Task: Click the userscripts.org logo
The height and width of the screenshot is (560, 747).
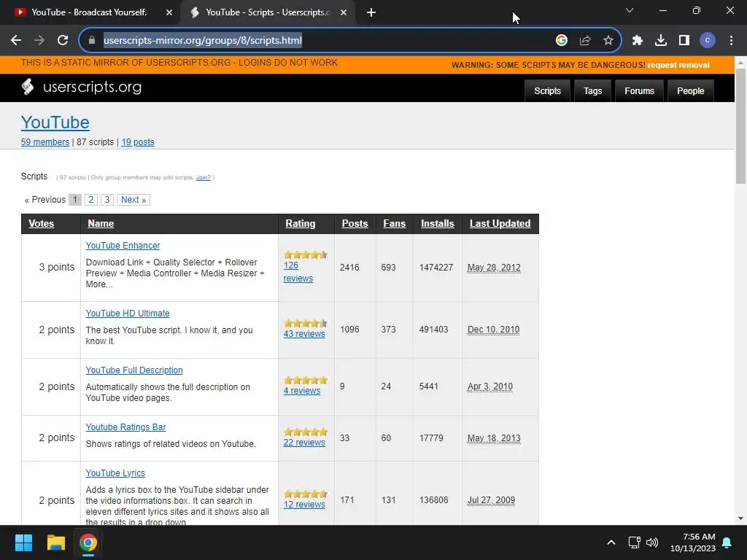Action: (x=82, y=87)
